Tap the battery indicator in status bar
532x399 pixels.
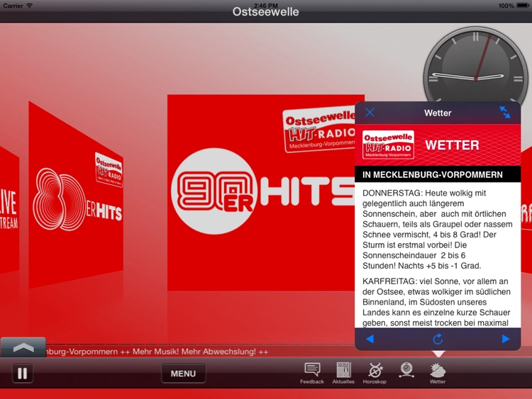coord(523,6)
